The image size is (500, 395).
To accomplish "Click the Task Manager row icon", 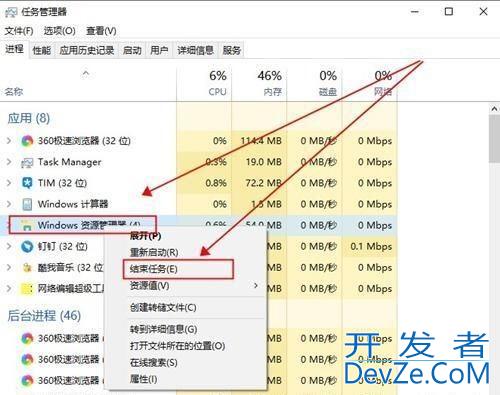I will click(27, 162).
